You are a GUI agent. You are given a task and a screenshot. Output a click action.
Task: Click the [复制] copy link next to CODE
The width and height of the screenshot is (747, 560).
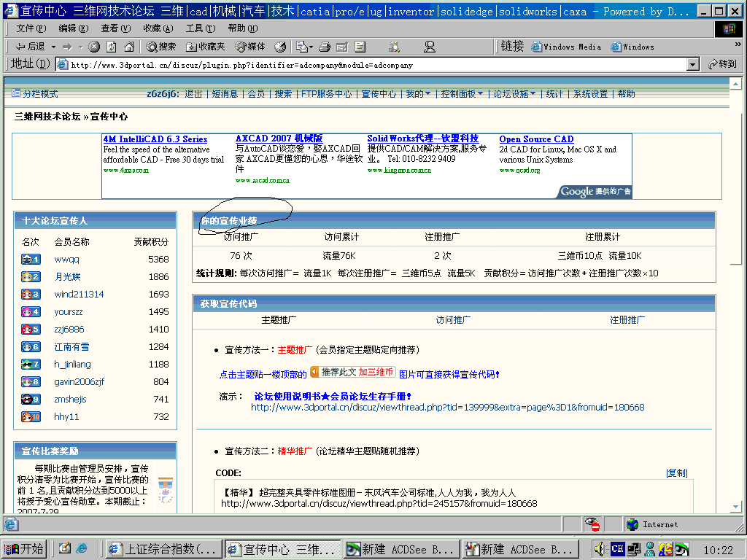tap(676, 472)
